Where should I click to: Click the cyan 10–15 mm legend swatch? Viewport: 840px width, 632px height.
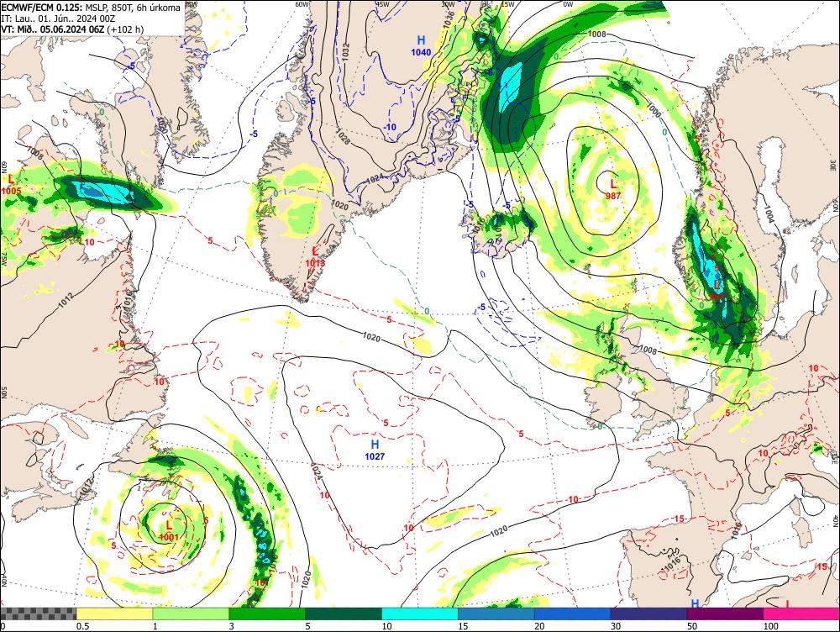click(420, 614)
